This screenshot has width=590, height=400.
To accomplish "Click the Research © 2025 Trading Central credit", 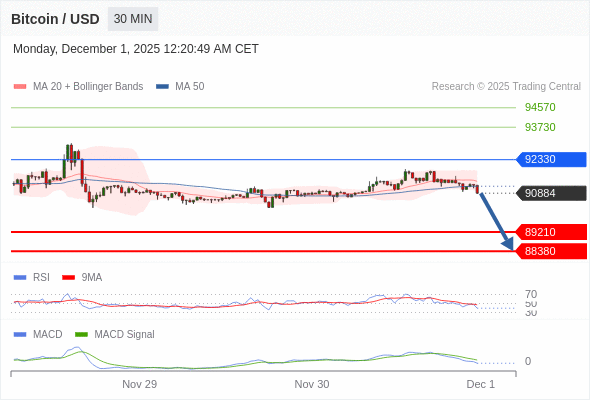I will (x=506, y=87).
